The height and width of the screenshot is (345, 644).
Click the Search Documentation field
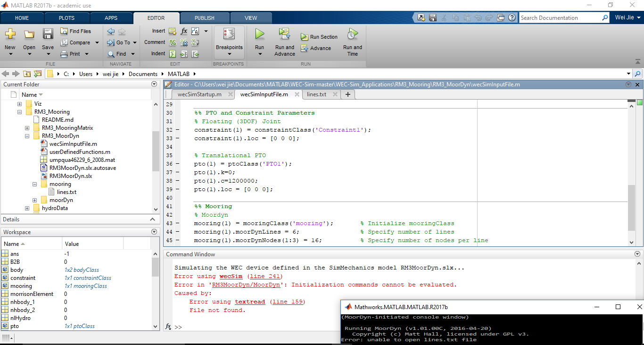click(560, 18)
